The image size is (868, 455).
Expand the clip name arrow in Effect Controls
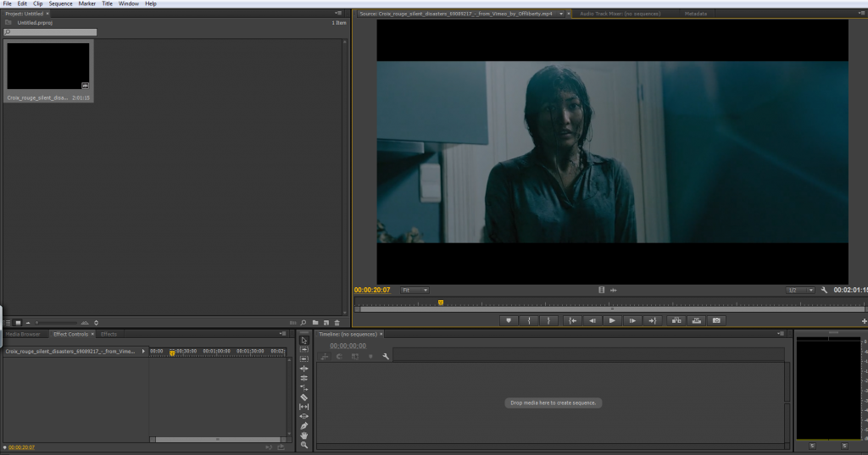(143, 351)
